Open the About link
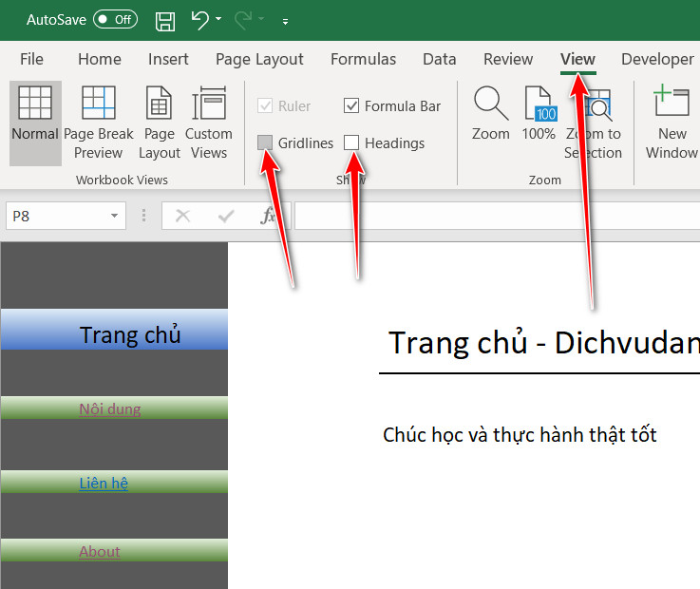The height and width of the screenshot is (589, 700). point(100,552)
